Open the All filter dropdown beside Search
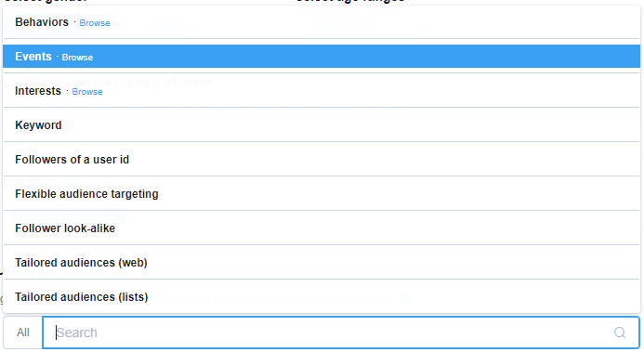 tap(23, 332)
